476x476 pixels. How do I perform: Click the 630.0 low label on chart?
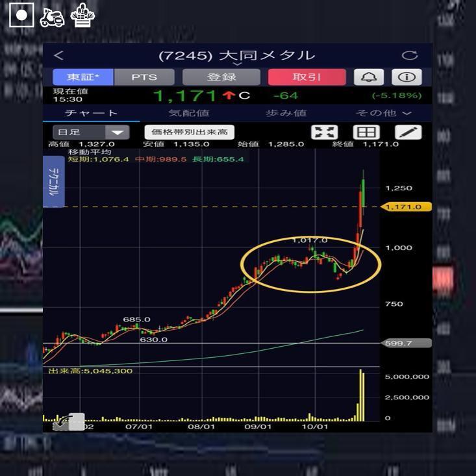154,340
